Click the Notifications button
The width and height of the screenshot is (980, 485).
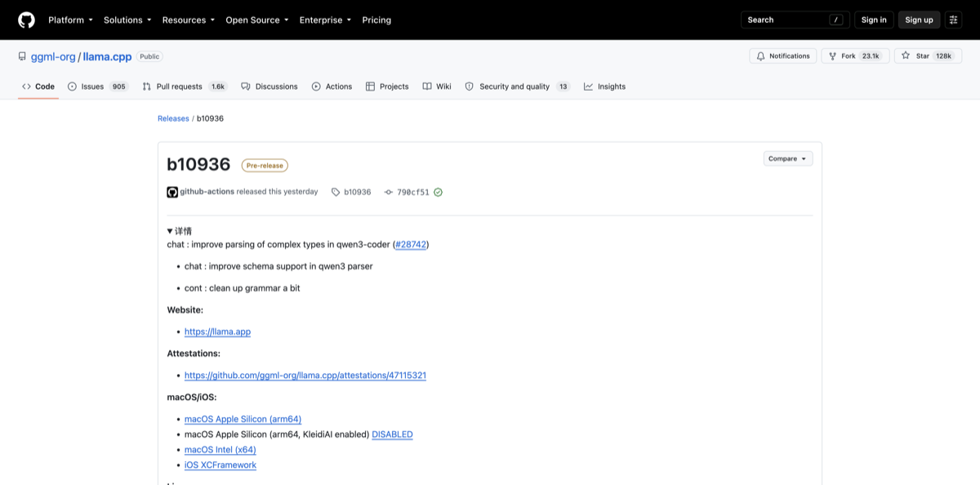point(783,56)
